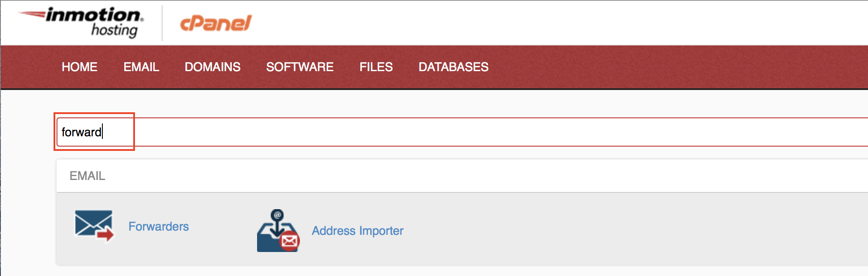Click the red swoosh in the InMotion logo
The width and height of the screenshot is (868, 276).
33,15
